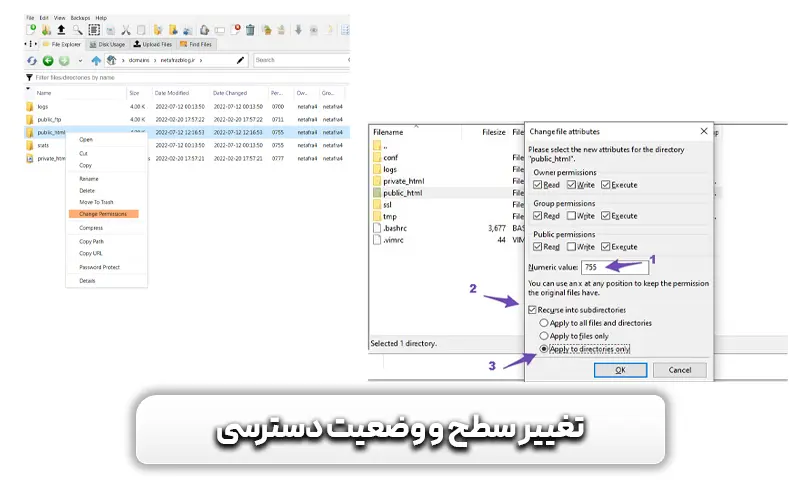Uncheck Owner permissions Execute checkbox
The width and height of the screenshot is (800, 480).
(x=606, y=185)
